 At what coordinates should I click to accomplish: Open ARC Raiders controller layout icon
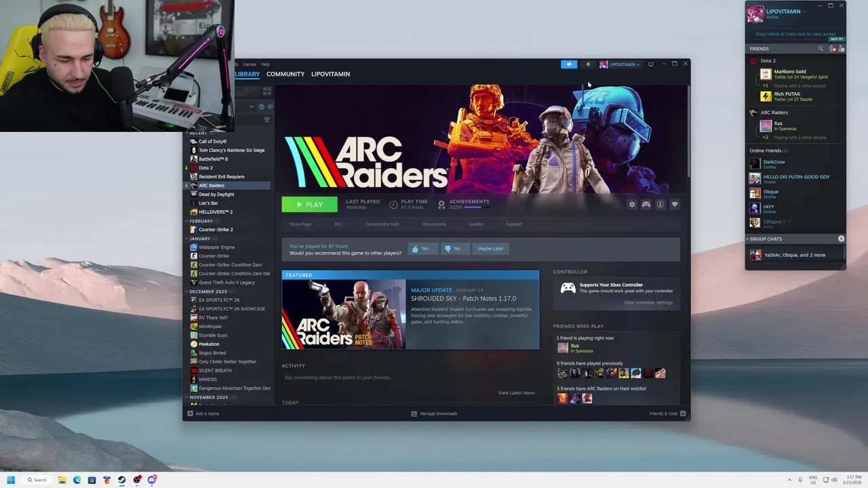(646, 205)
